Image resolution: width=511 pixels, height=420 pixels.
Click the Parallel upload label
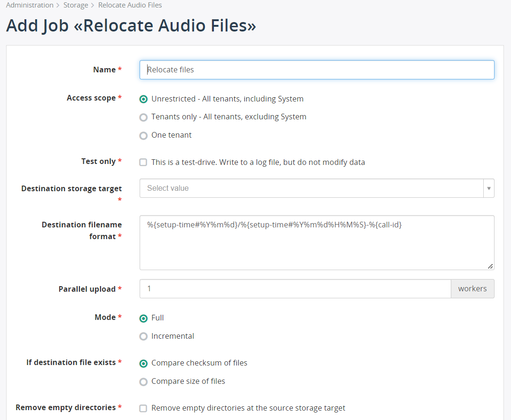[x=87, y=289]
